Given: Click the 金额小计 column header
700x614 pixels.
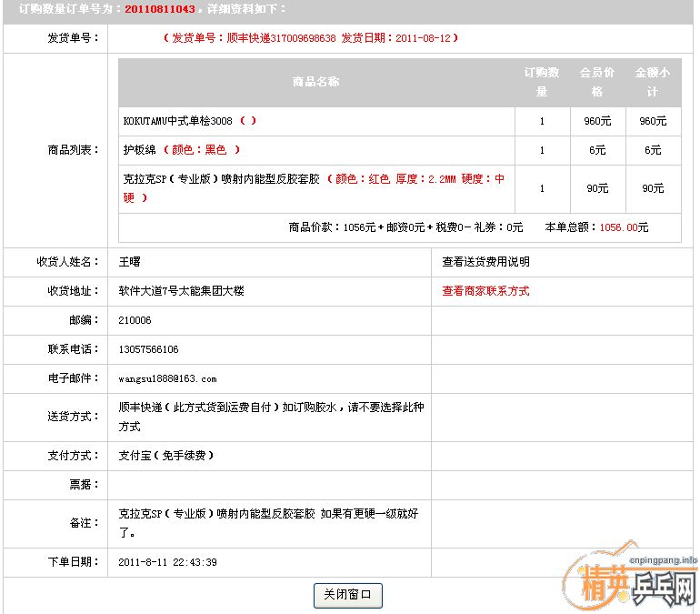Looking at the screenshot, I should [x=653, y=82].
